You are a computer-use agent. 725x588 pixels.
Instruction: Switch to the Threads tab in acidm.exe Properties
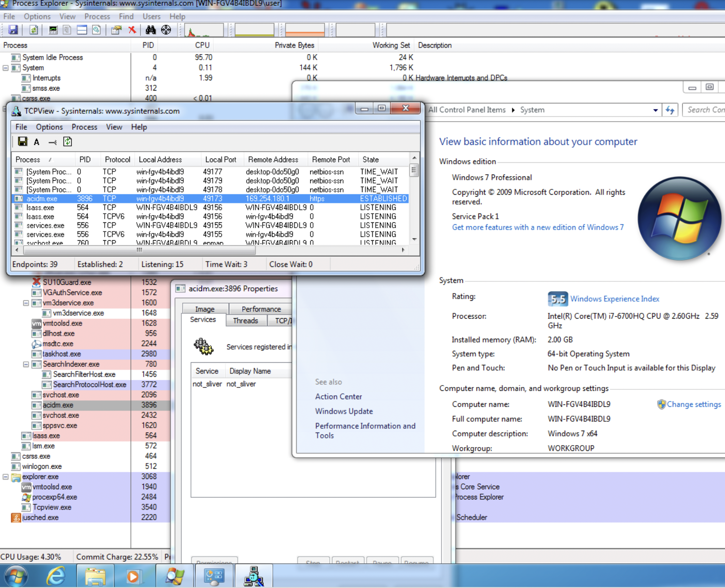click(246, 321)
